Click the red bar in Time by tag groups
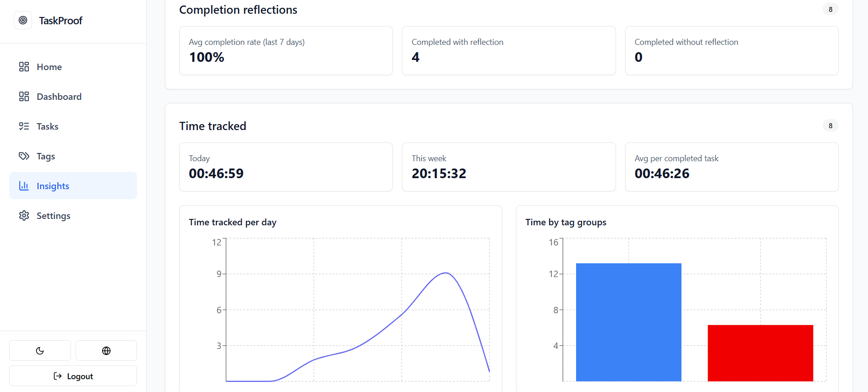Viewport: 868px width, 392px height. [760, 353]
